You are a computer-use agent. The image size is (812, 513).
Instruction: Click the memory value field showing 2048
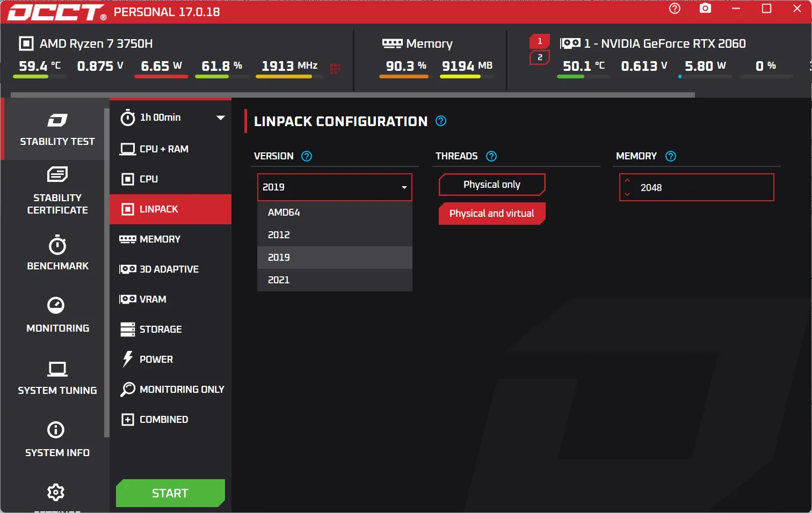[697, 187]
